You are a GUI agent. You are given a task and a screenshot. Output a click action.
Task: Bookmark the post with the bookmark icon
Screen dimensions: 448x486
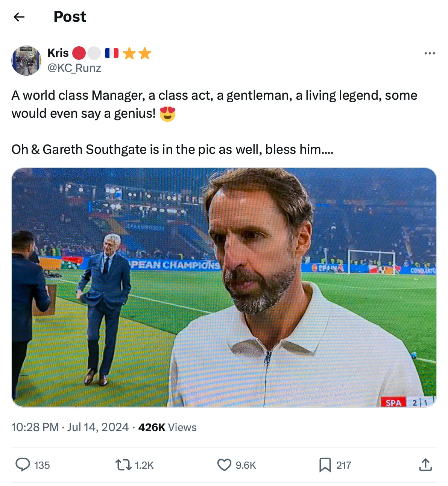pos(324,465)
